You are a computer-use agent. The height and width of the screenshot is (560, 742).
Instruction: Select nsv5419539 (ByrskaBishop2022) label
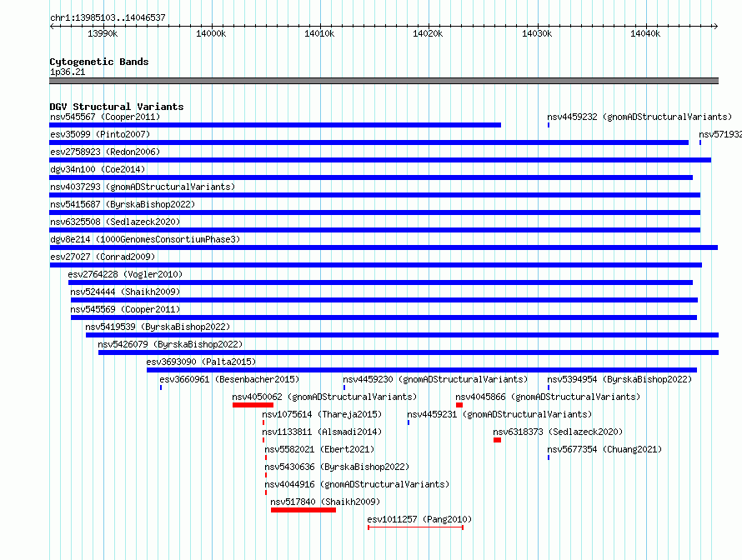158,327
